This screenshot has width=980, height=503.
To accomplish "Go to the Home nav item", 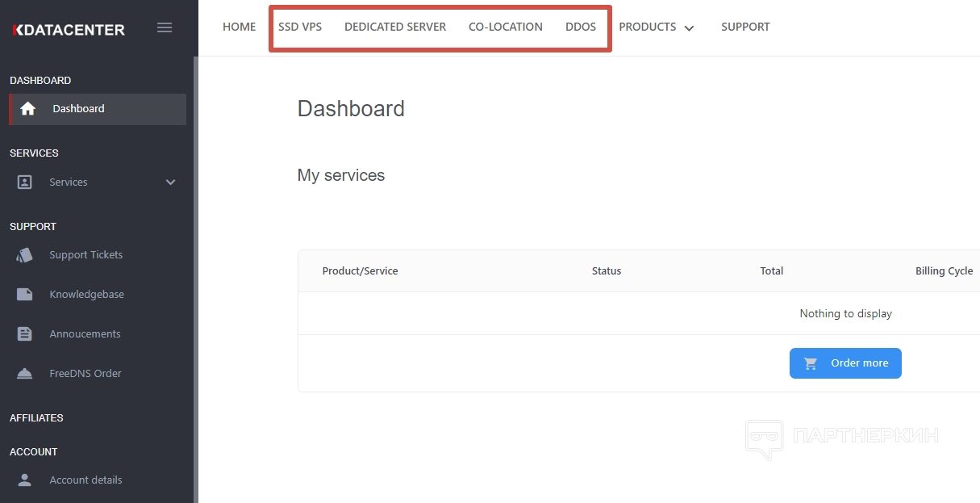I will click(x=239, y=27).
